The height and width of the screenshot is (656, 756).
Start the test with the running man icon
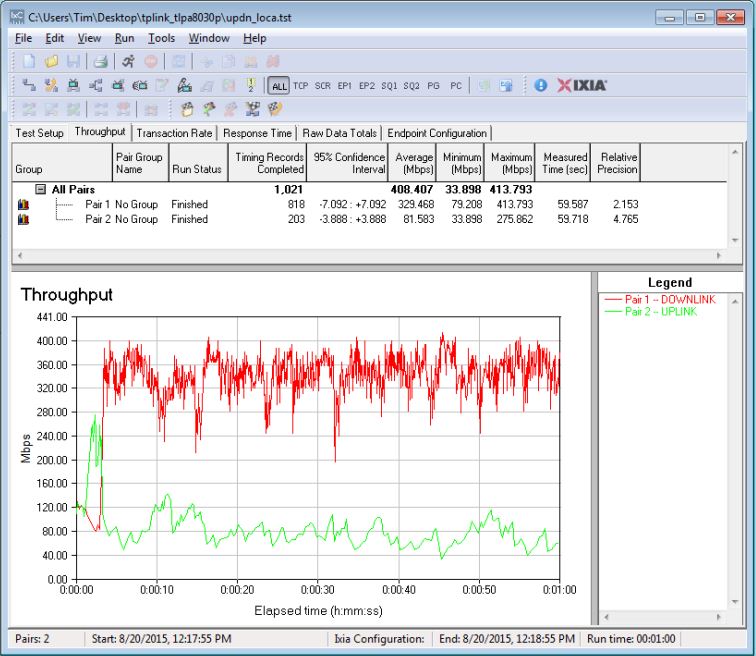[128, 61]
